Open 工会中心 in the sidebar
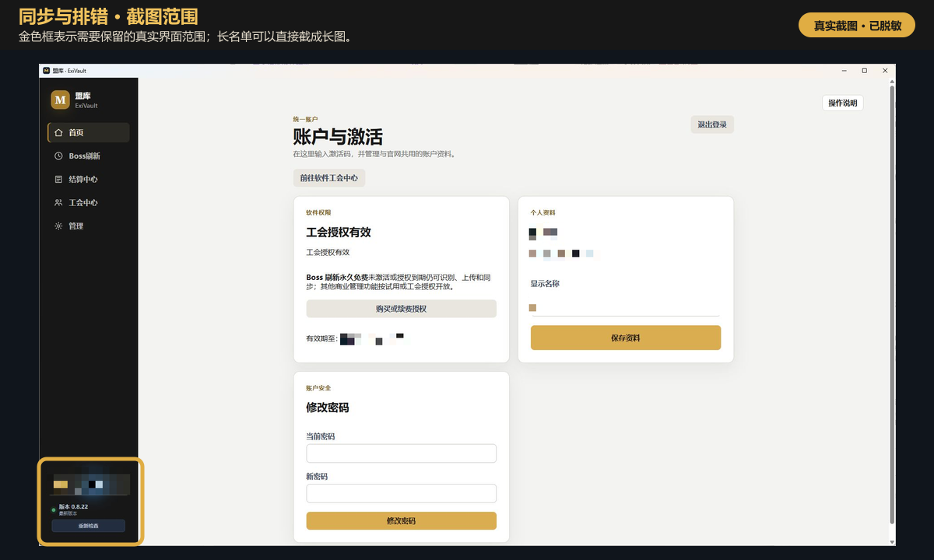 coord(88,203)
